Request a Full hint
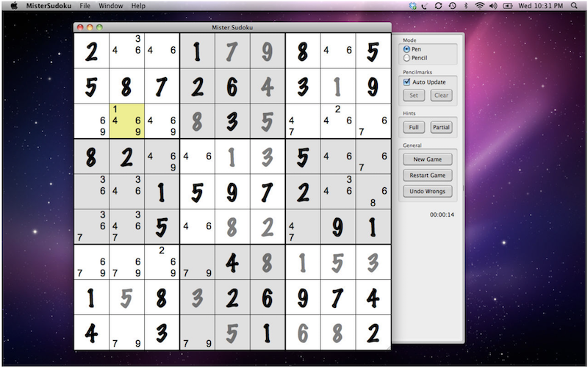This screenshot has height=368, width=588. tap(414, 127)
